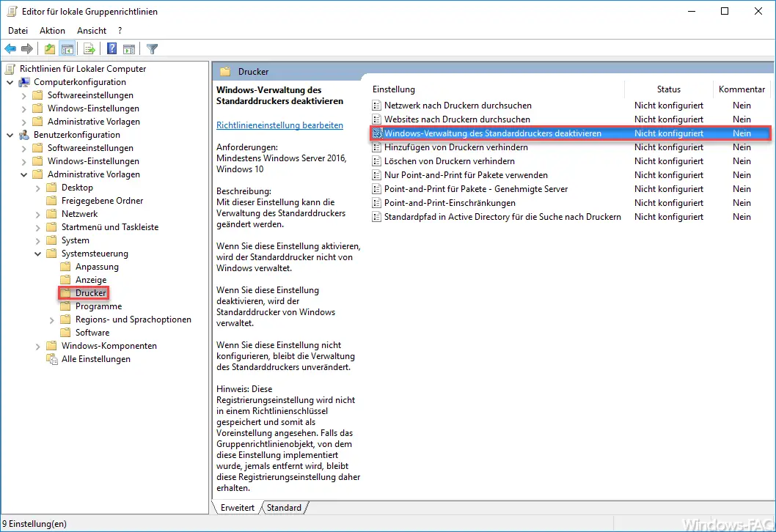
Task: Select the Software folder under Systemsteuerung
Action: coord(92,333)
